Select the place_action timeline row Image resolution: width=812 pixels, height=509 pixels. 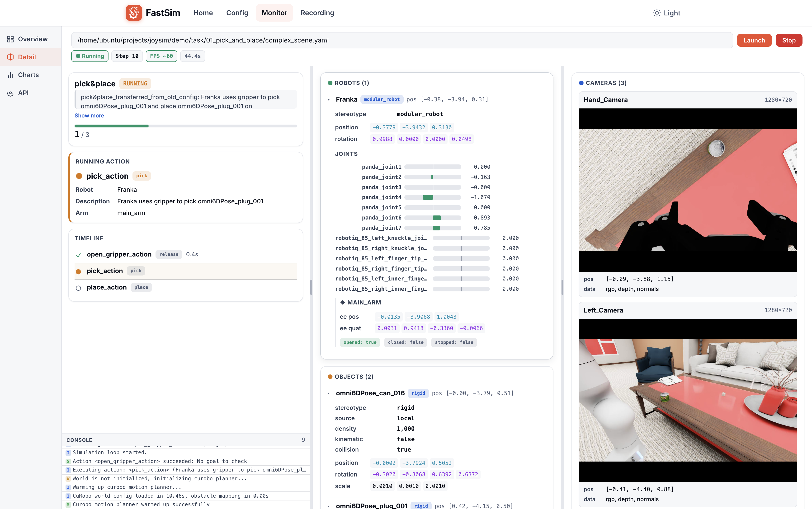(186, 288)
